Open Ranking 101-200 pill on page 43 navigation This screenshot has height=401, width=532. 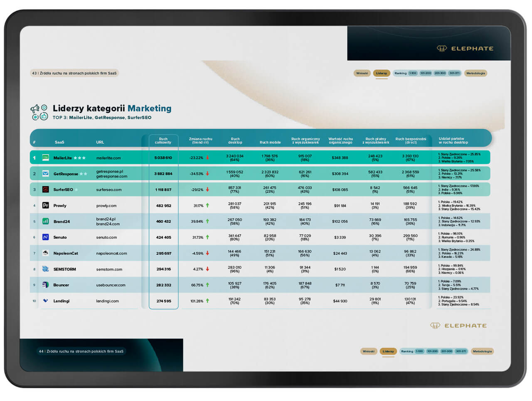click(426, 73)
